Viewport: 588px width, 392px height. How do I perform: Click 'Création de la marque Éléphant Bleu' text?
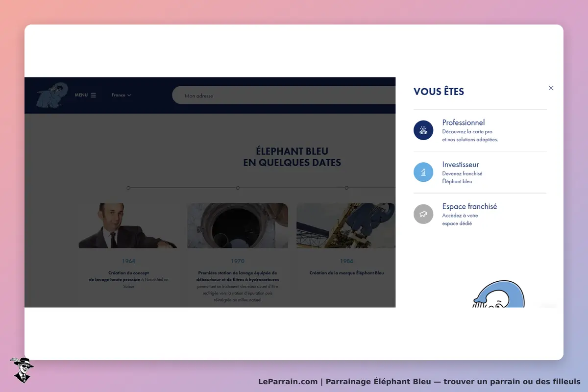point(346,273)
